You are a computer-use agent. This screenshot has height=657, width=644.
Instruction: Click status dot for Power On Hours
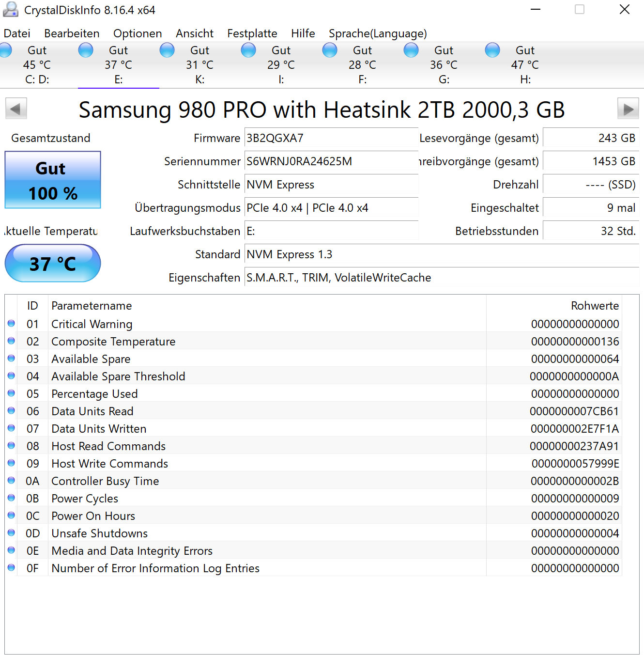tap(11, 515)
